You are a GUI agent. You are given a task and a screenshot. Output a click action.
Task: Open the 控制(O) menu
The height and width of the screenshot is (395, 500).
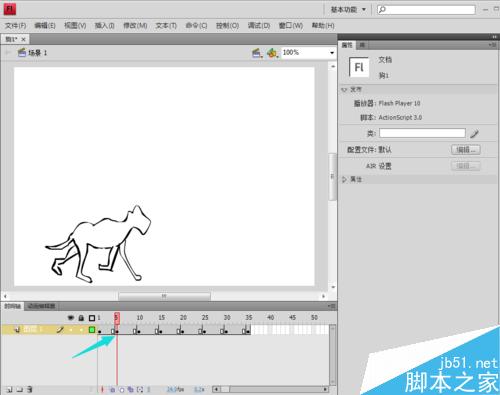227,25
